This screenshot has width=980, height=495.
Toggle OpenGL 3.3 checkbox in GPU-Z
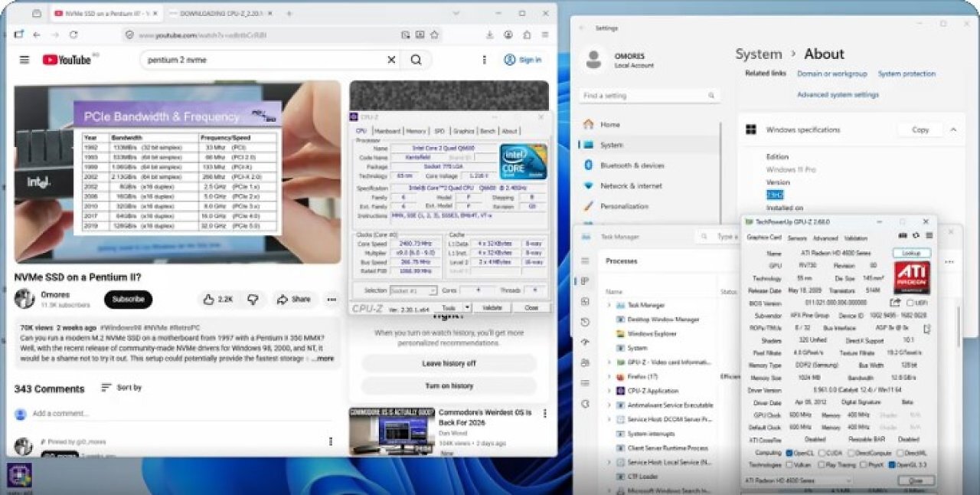[890, 464]
